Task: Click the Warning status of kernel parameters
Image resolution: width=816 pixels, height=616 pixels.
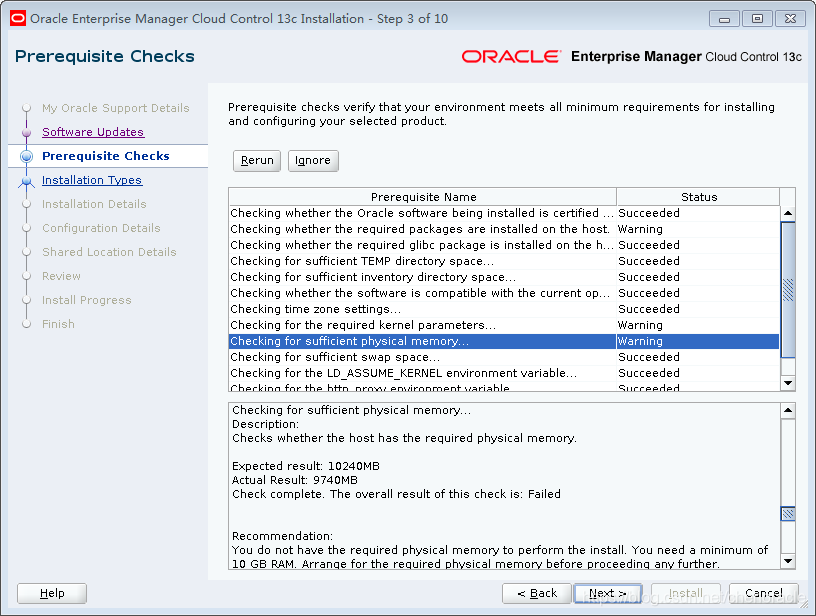Action: tap(640, 325)
